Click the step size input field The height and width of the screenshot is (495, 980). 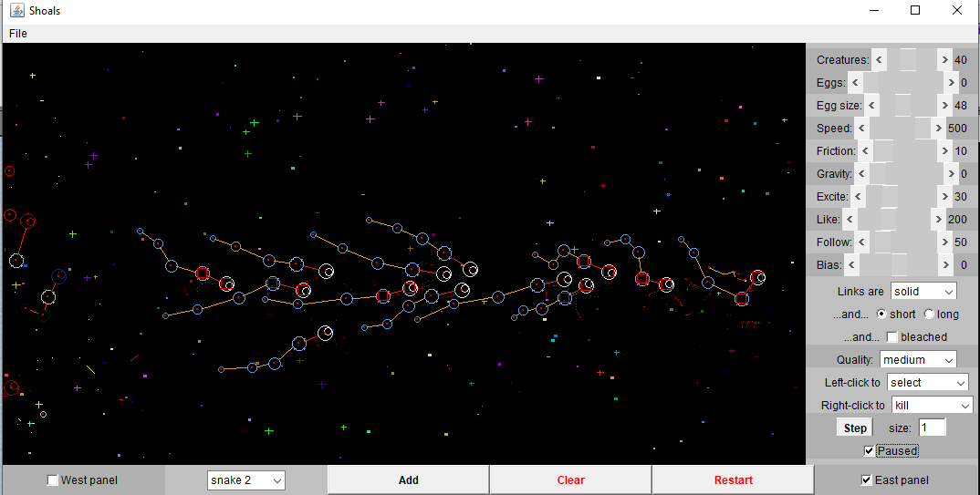pyautogui.click(x=931, y=428)
